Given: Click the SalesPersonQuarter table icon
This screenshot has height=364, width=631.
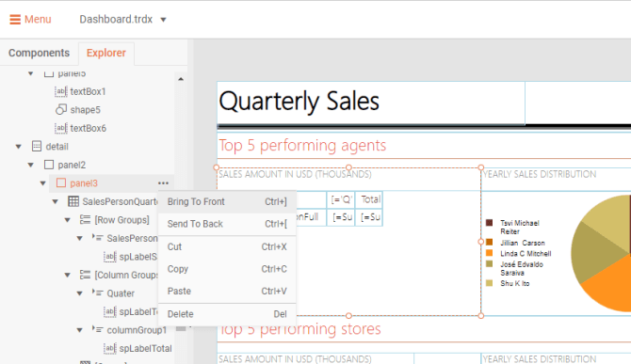Looking at the screenshot, I should (73, 201).
